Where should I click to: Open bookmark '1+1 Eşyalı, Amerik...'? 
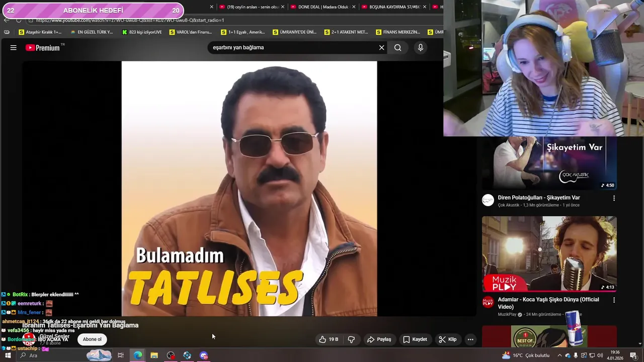coord(243,32)
